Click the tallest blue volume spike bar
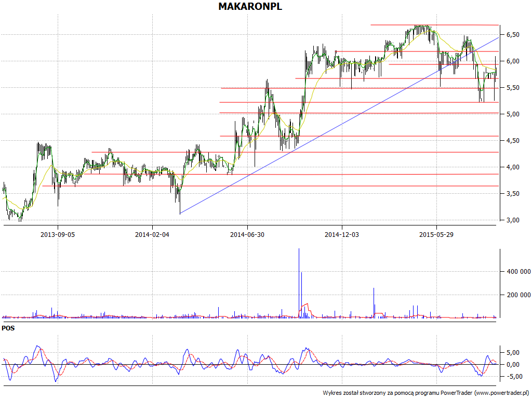Screen dimensions: 532x399 pos(299,283)
